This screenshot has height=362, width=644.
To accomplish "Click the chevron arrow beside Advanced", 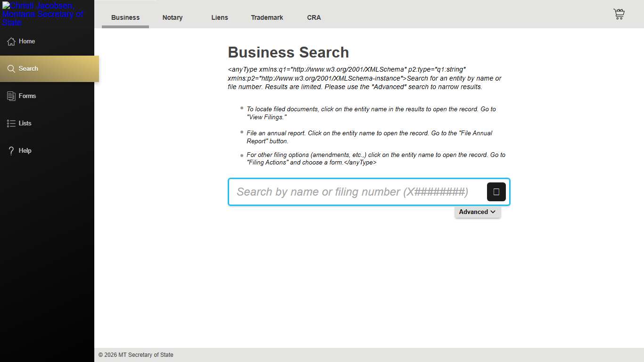I will point(493,212).
